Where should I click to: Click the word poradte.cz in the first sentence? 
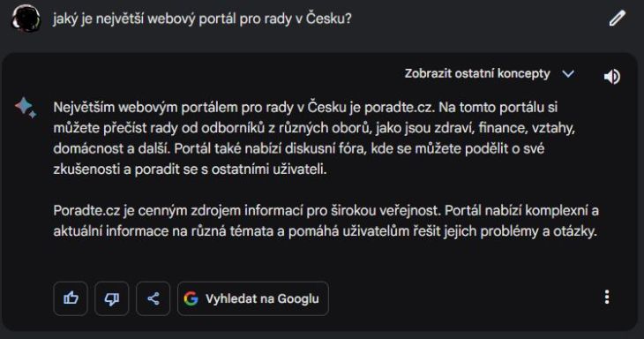point(399,108)
